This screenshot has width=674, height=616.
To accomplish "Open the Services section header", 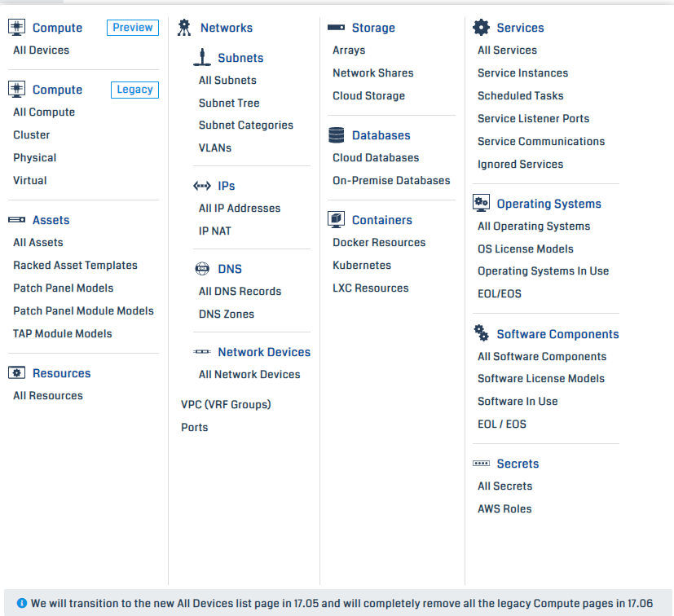I will (x=520, y=27).
